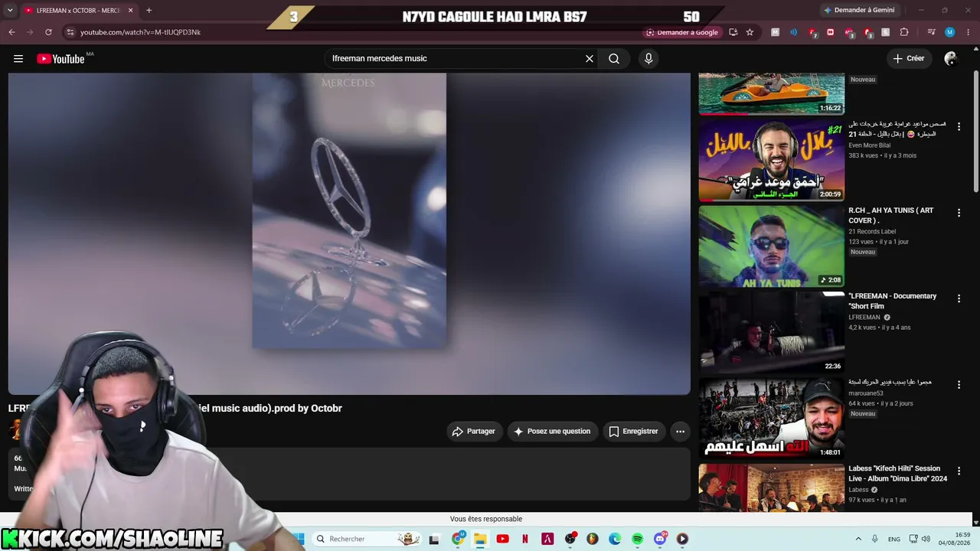The height and width of the screenshot is (551, 980).
Task: Open options for Even More Bilal video
Action: coord(959,127)
